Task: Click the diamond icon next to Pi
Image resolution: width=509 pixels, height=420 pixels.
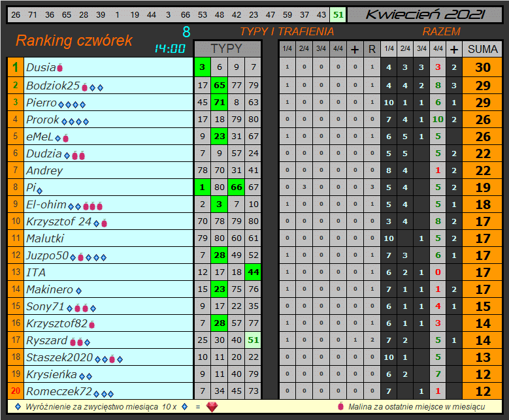Action: coord(40,191)
